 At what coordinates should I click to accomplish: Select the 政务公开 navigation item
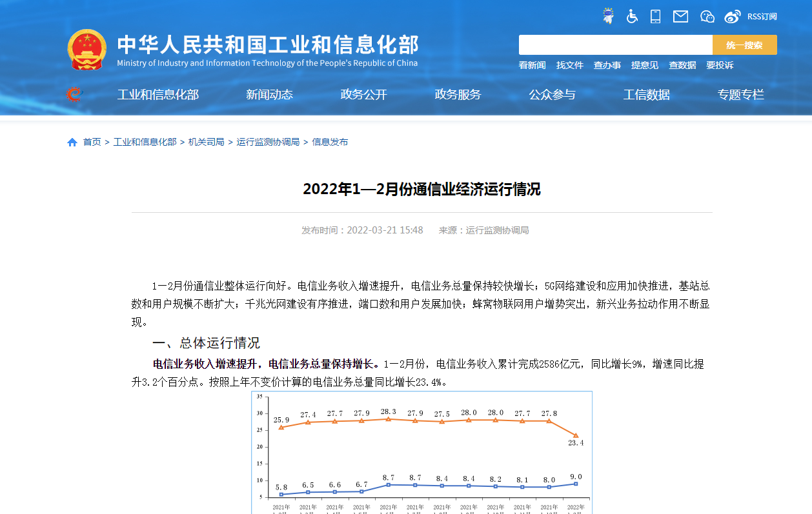coord(363,95)
